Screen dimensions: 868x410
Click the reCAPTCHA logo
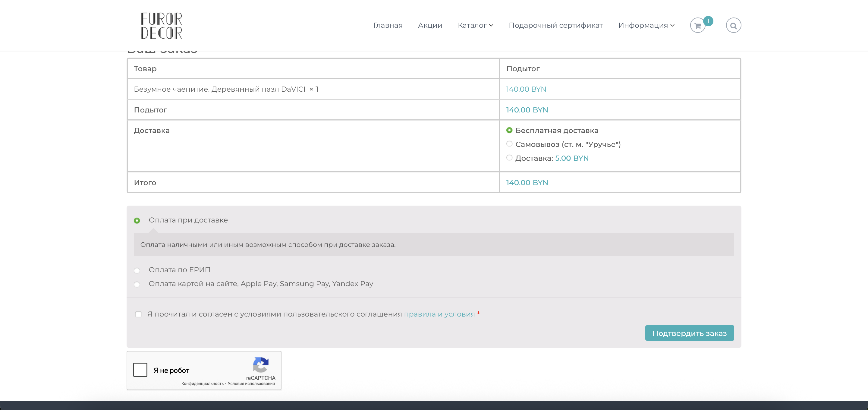(x=260, y=365)
